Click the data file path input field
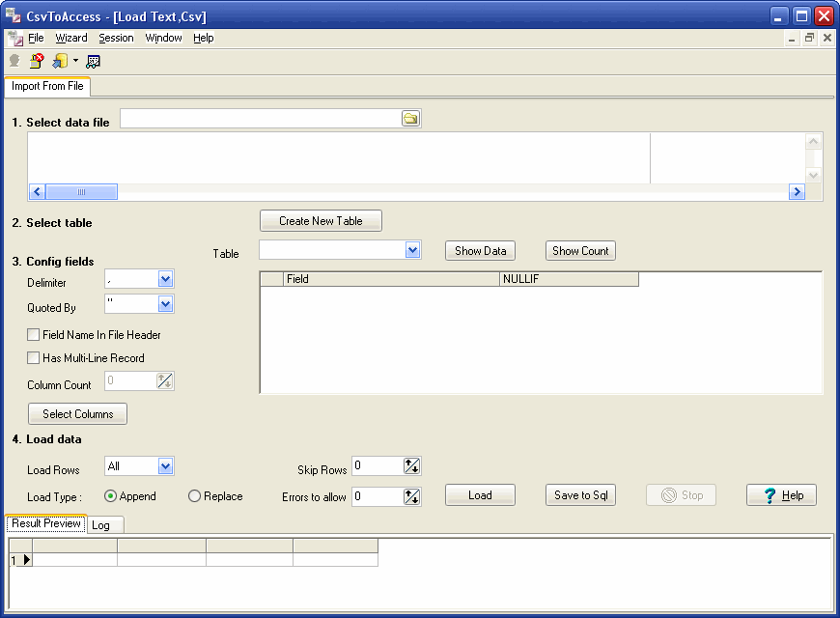This screenshot has width=840, height=618. pos(261,119)
